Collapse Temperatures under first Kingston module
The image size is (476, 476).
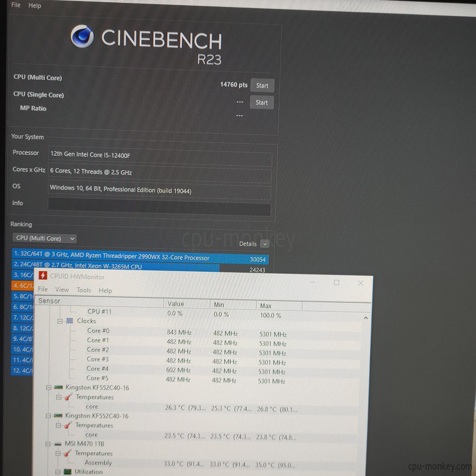(x=58, y=397)
